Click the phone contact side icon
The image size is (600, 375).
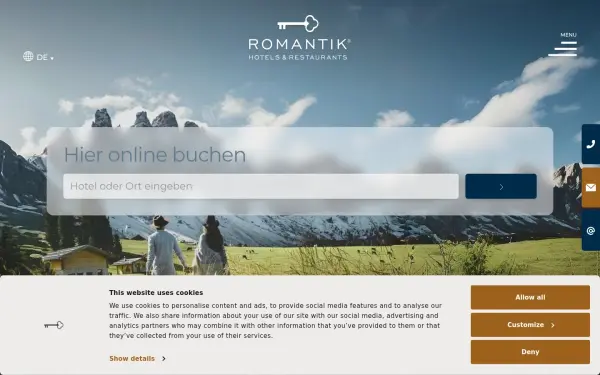(x=591, y=144)
